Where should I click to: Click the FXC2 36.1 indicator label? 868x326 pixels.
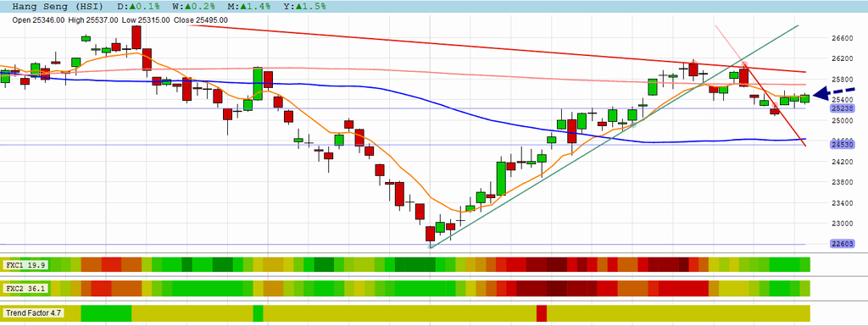25,289
